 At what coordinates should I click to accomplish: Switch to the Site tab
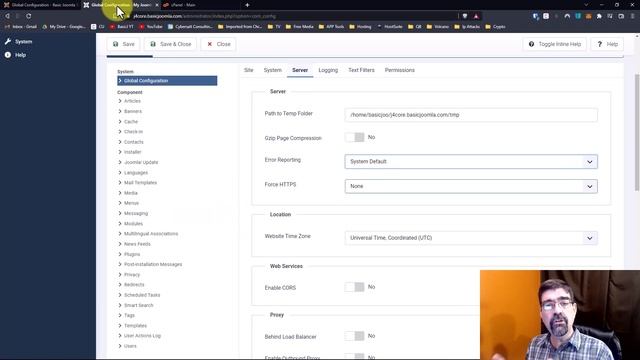(249, 70)
